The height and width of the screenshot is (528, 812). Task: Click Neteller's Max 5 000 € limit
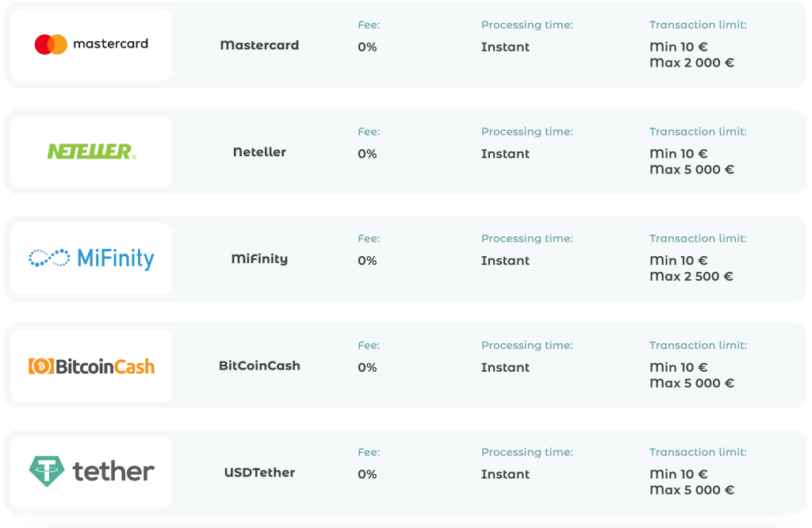point(691,170)
